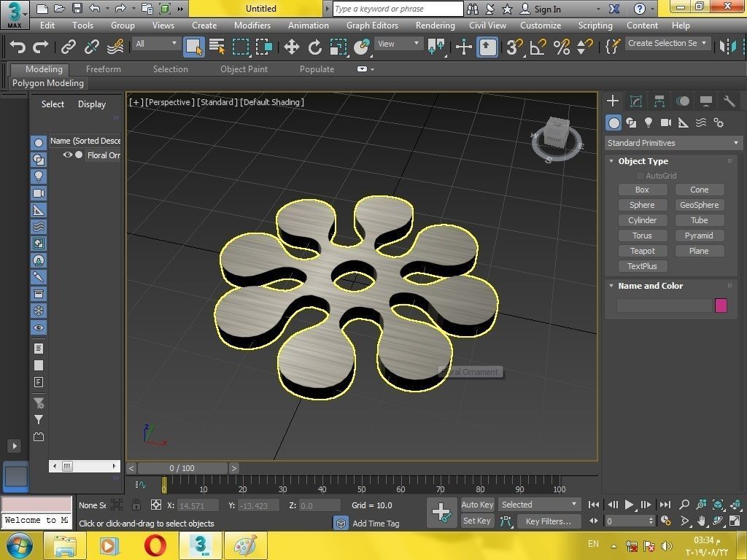Click the GeoSphere object button
The height and width of the screenshot is (560, 747).
click(700, 205)
